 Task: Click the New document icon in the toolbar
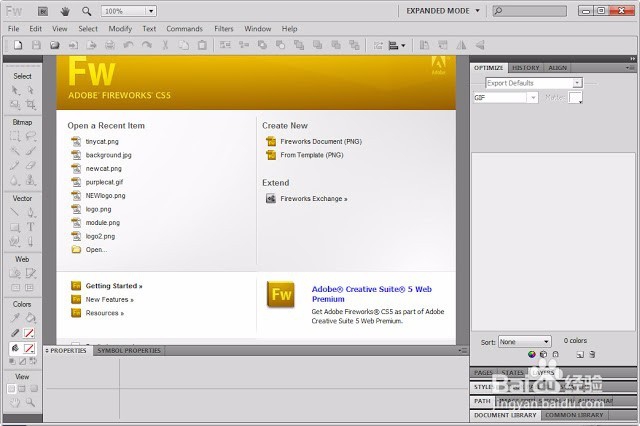18,45
